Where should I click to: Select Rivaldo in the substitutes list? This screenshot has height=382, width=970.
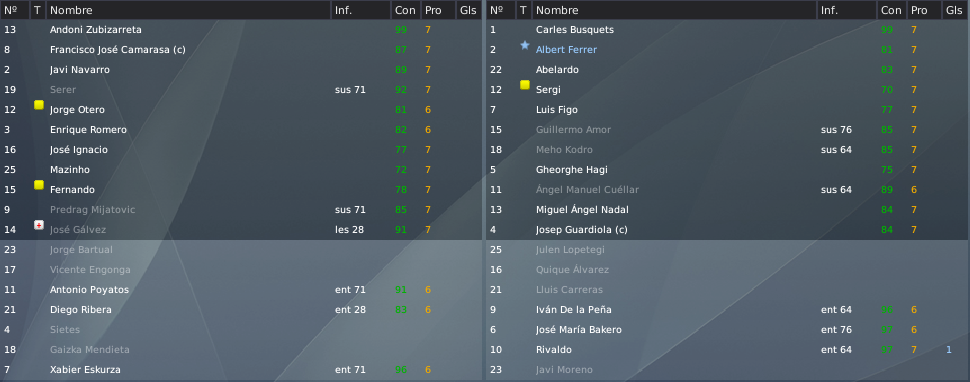(728, 349)
